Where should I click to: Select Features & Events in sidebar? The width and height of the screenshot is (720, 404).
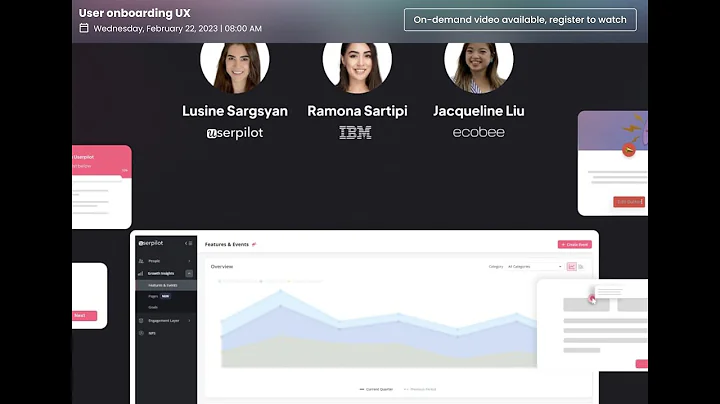tap(166, 285)
